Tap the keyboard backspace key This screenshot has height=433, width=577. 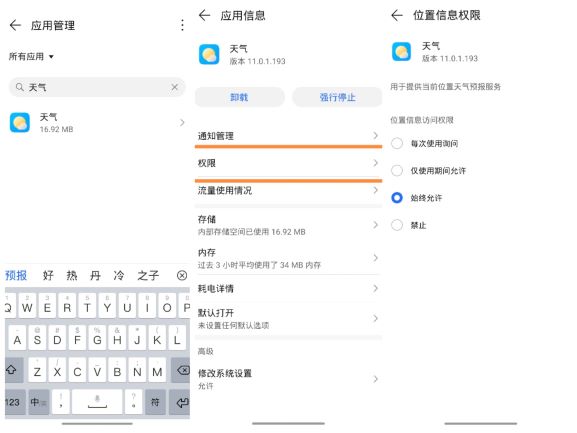pos(181,370)
